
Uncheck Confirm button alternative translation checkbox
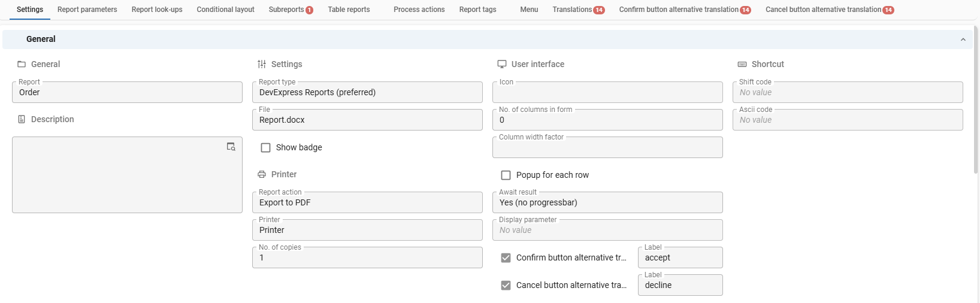point(506,257)
